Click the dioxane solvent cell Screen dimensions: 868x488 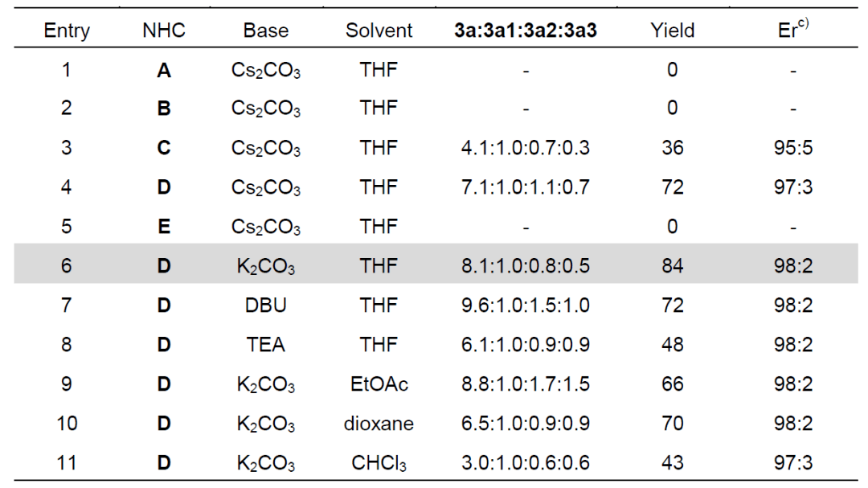click(x=379, y=423)
